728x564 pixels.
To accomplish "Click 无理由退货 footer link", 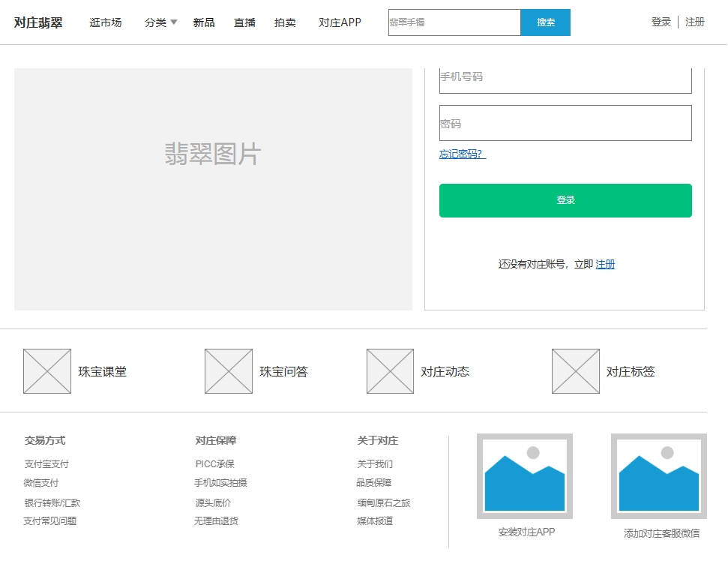I will [217, 521].
